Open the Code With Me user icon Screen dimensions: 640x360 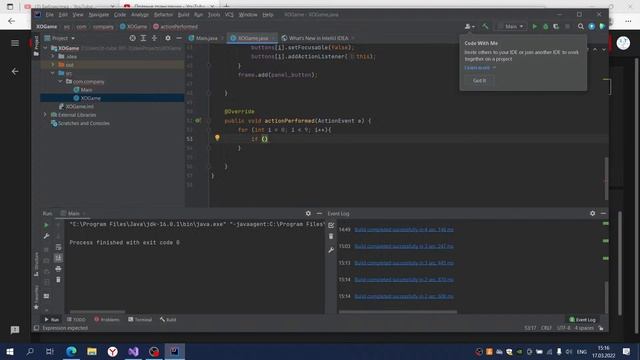click(x=467, y=27)
